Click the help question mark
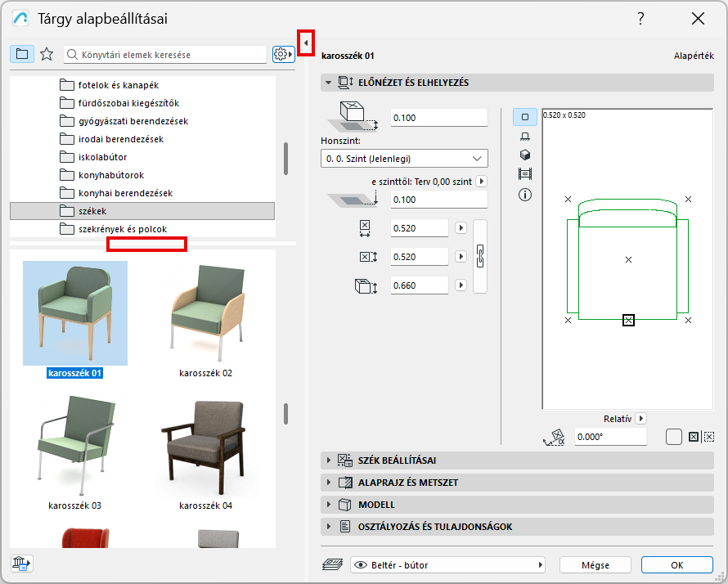 (640, 19)
